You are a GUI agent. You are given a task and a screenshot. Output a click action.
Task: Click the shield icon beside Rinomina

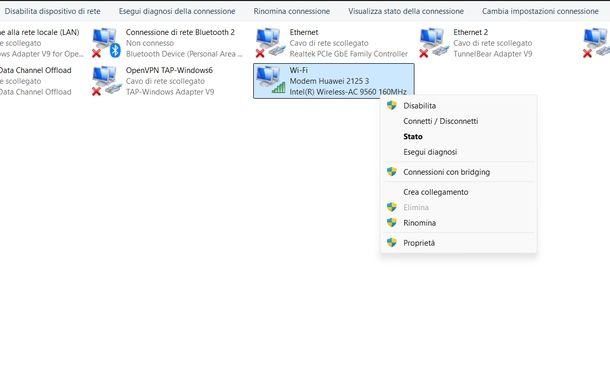tap(392, 223)
